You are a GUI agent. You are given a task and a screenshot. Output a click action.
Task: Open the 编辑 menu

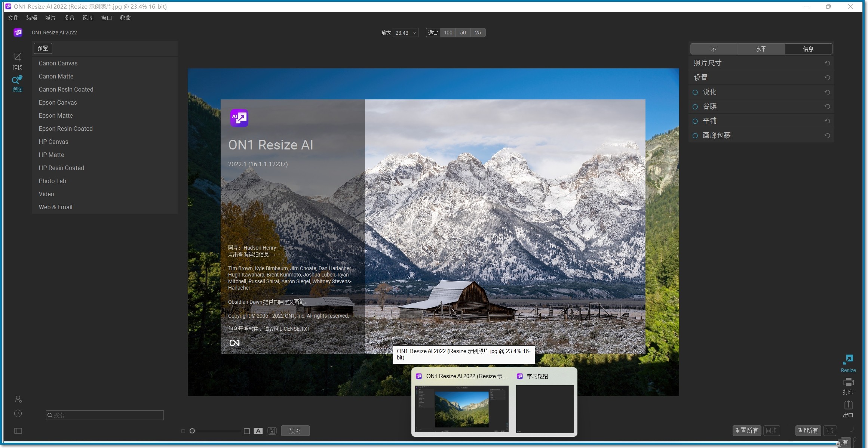coord(32,18)
